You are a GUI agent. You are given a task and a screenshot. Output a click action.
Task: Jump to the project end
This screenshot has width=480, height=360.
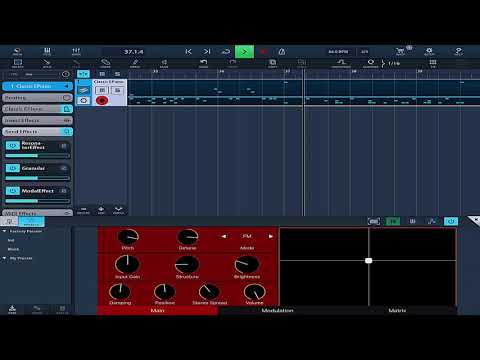(x=207, y=52)
